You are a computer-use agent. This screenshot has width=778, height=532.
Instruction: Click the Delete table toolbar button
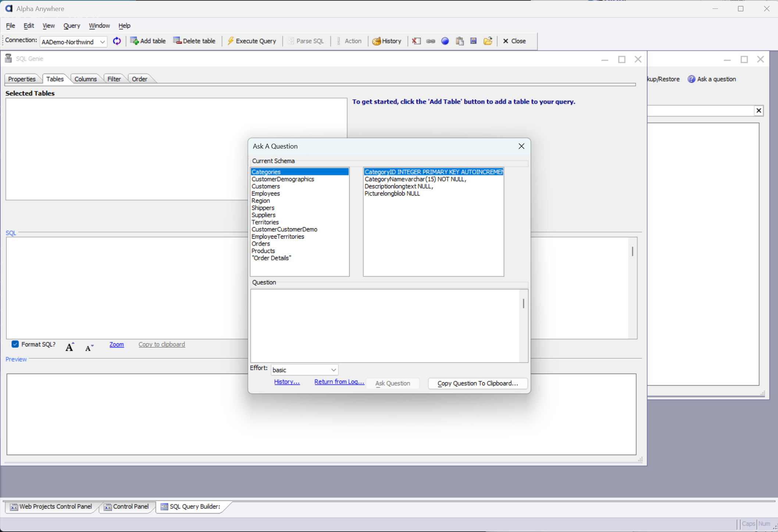194,41
